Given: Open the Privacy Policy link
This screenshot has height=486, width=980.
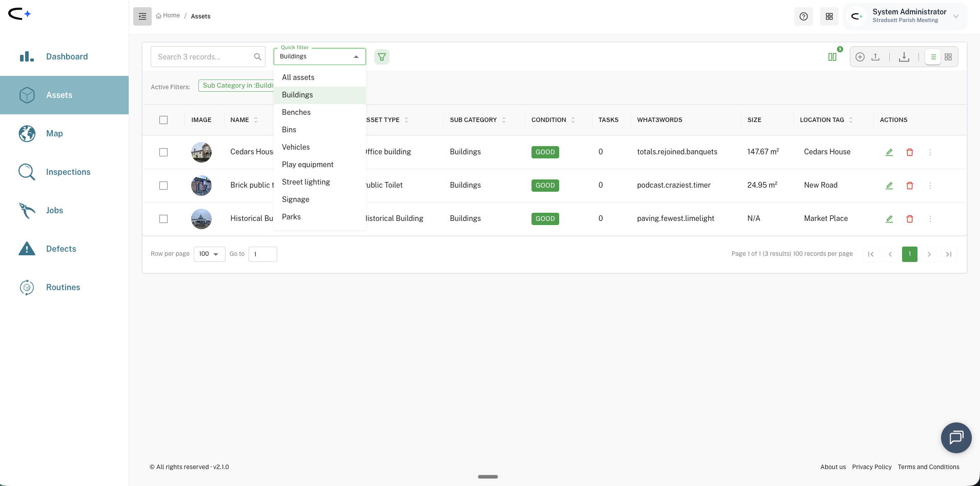Looking at the screenshot, I should point(872,467).
